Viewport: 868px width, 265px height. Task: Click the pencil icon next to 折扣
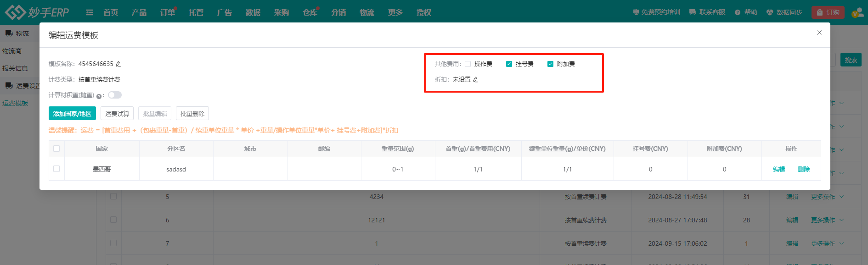(x=475, y=80)
